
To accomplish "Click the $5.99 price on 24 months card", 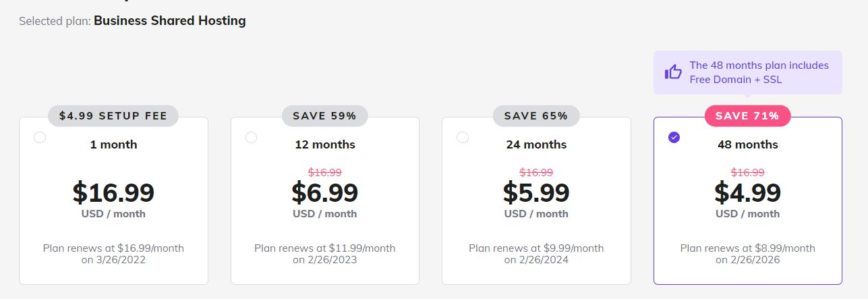I will (x=536, y=193).
